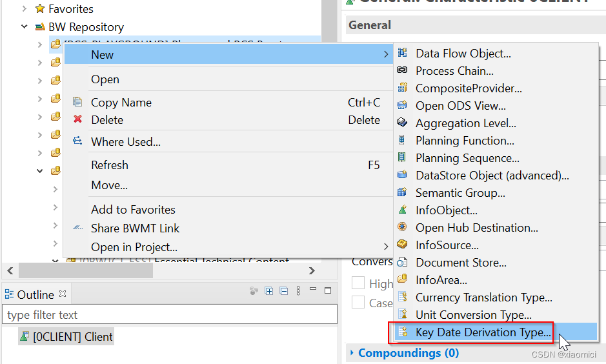Open the New submenu arrow

[x=386, y=54]
